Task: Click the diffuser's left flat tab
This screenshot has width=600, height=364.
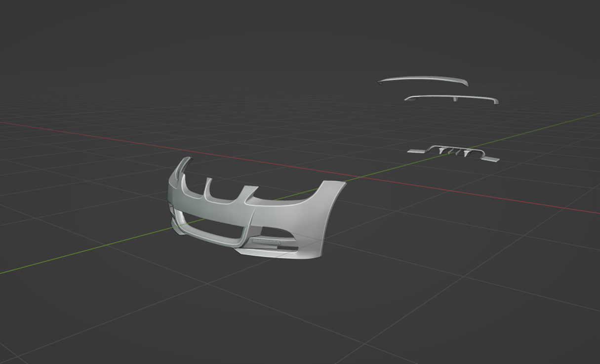Action: (x=417, y=151)
